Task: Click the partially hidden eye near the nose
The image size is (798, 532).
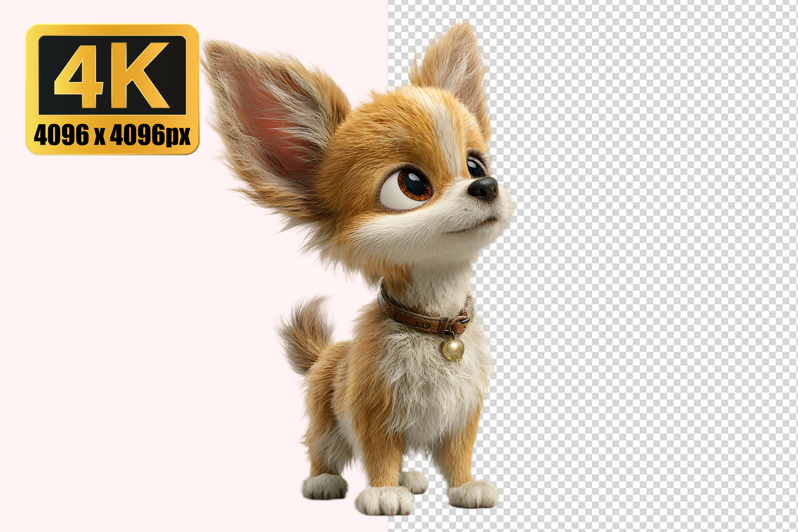Action: tap(475, 167)
